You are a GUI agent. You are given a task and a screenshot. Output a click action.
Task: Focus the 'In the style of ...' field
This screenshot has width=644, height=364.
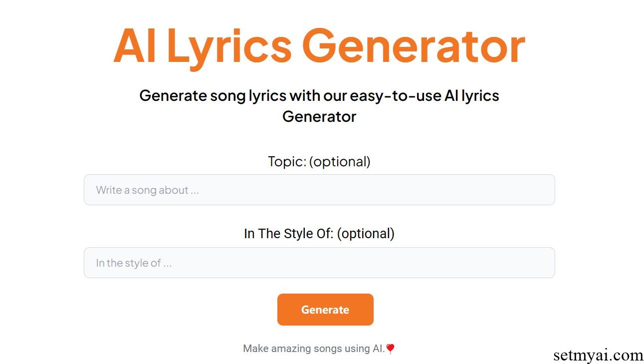pos(319,263)
